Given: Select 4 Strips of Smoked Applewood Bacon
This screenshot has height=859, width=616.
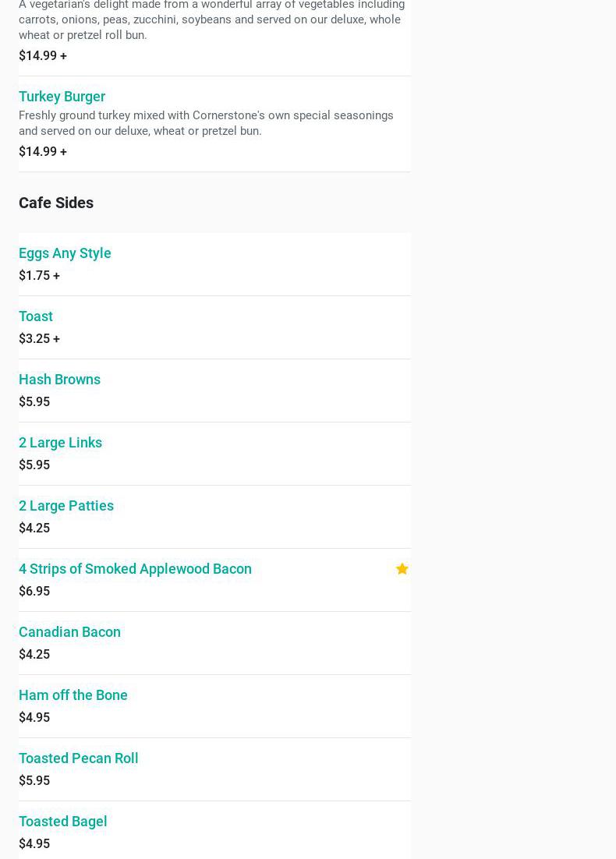Looking at the screenshot, I should (x=135, y=569).
